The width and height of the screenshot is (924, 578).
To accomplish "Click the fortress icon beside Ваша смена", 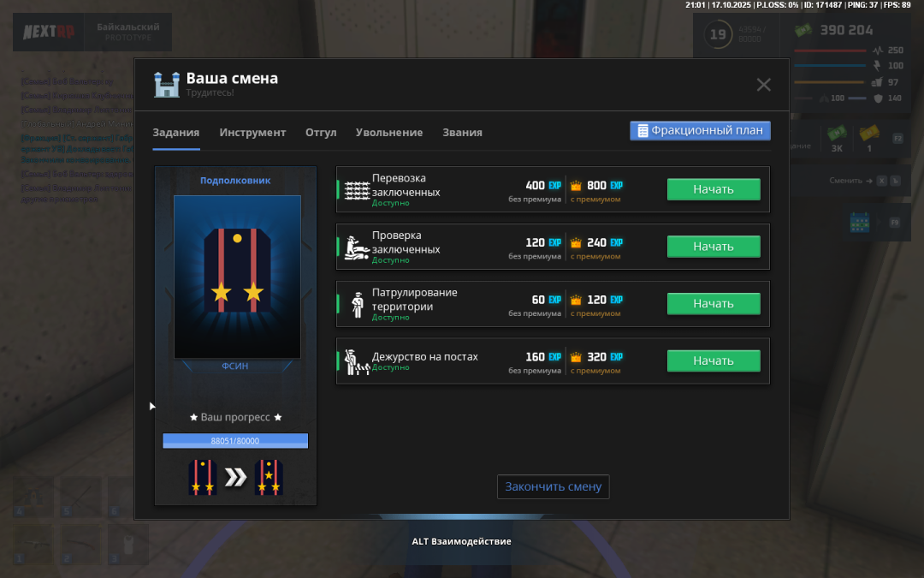I will click(x=166, y=84).
